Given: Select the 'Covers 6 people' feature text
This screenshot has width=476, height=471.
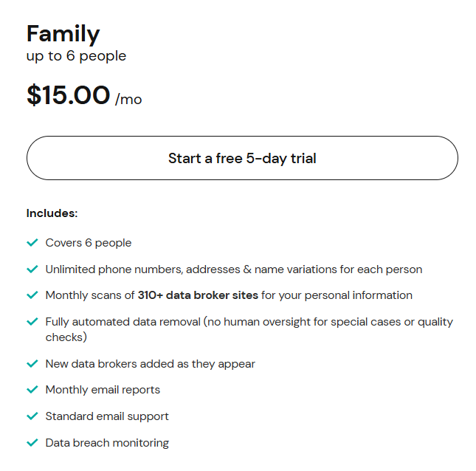Looking at the screenshot, I should (x=89, y=243).
